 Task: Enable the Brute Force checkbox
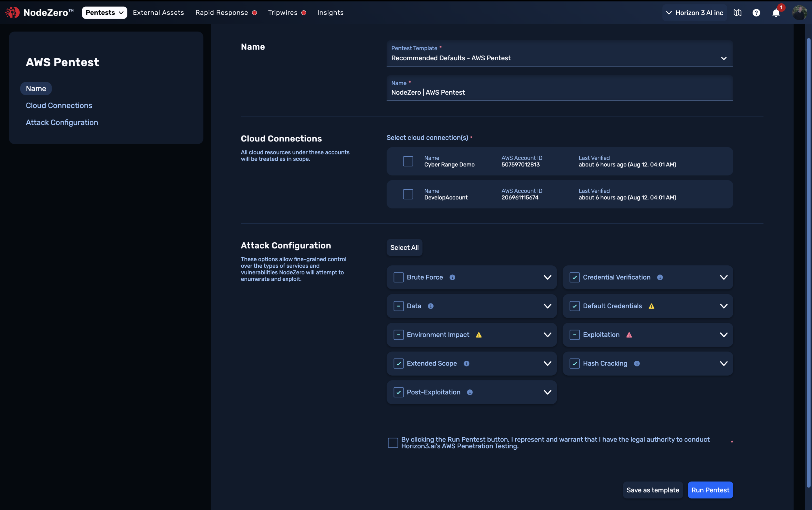[x=399, y=277]
